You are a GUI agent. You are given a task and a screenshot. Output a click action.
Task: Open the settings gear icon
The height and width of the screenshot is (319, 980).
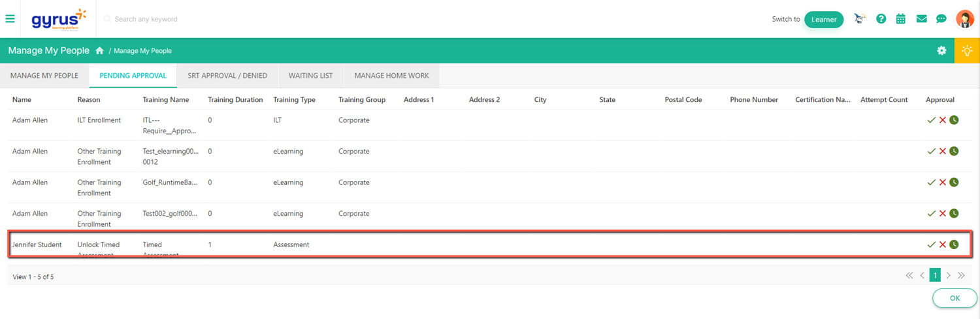pyautogui.click(x=941, y=50)
